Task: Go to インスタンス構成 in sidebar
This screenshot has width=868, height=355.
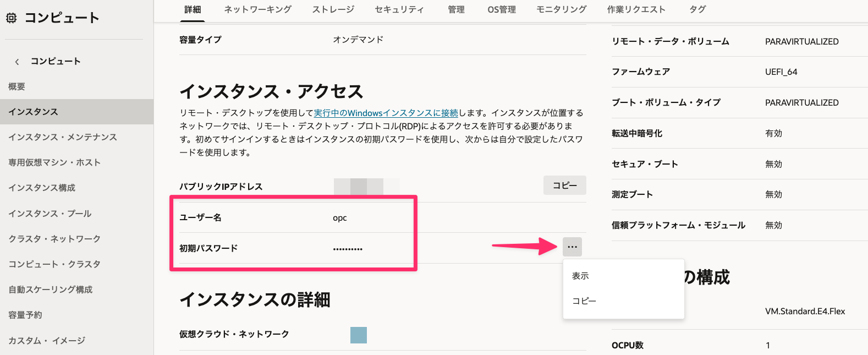Action: [x=42, y=188]
